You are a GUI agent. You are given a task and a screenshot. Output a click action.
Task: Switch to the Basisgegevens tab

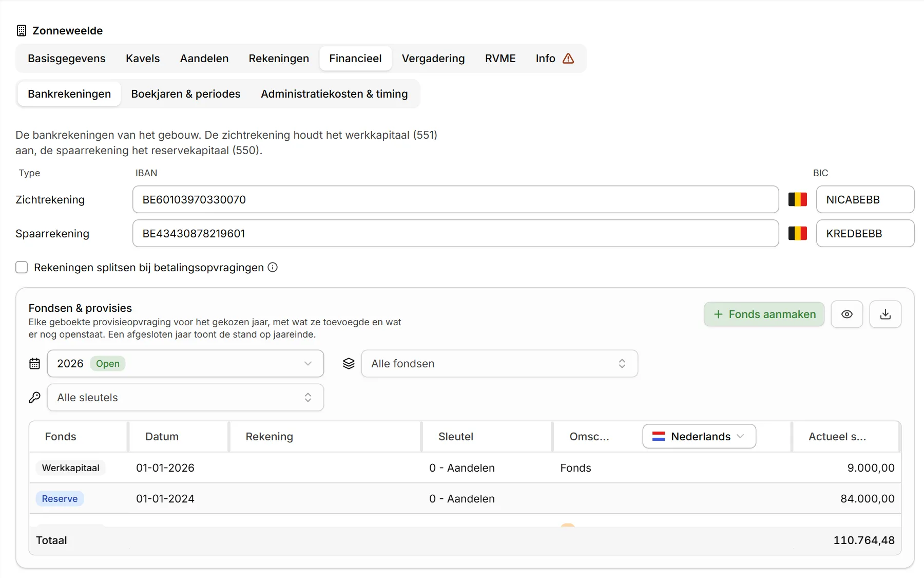click(67, 59)
